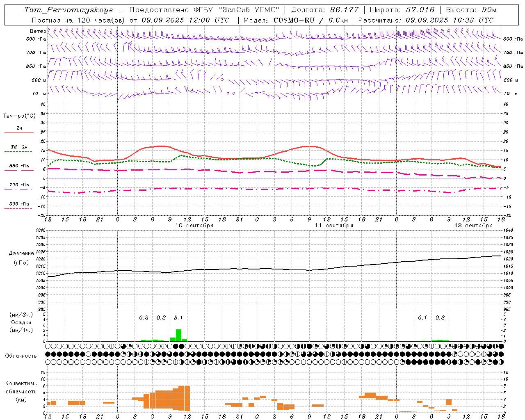
Task: Click the solid line sample under '2м' legend
Action: point(19,133)
